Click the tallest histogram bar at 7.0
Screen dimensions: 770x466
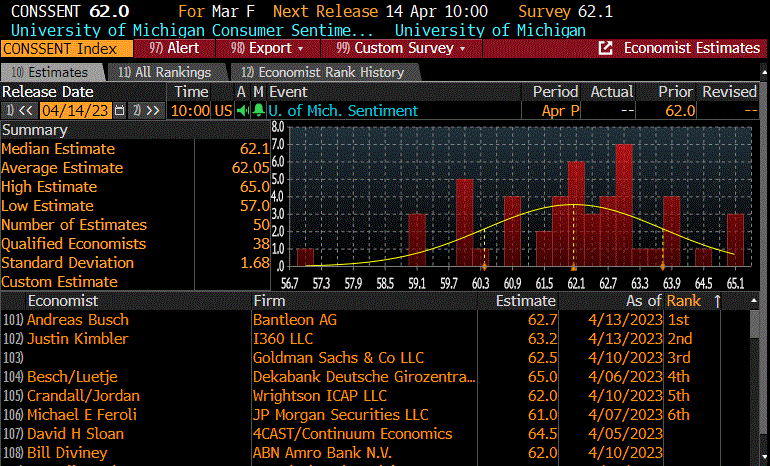click(624, 205)
